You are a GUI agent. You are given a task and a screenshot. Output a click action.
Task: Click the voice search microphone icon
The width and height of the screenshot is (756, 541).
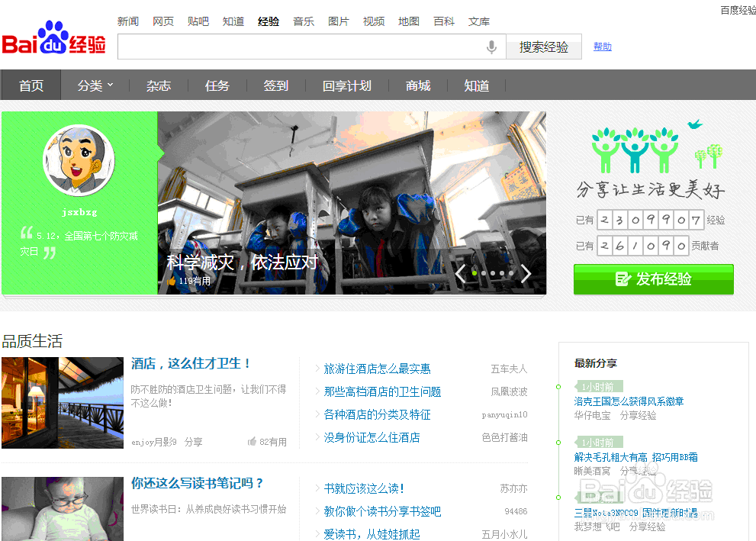pos(492,47)
